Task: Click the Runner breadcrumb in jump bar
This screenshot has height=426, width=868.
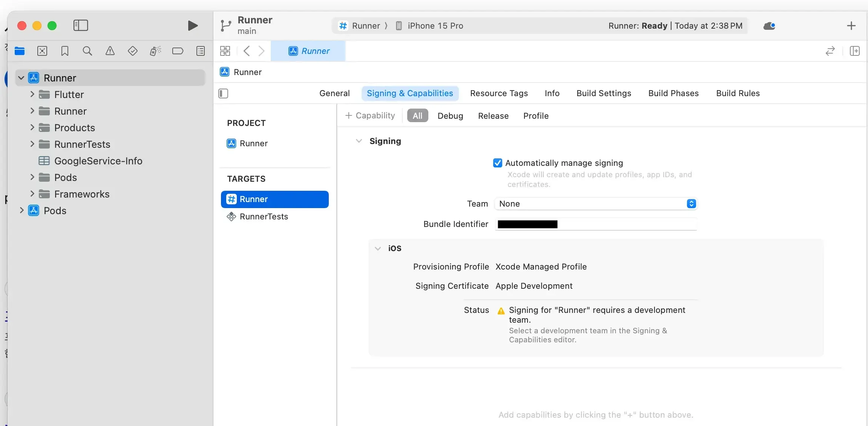Action: point(247,72)
